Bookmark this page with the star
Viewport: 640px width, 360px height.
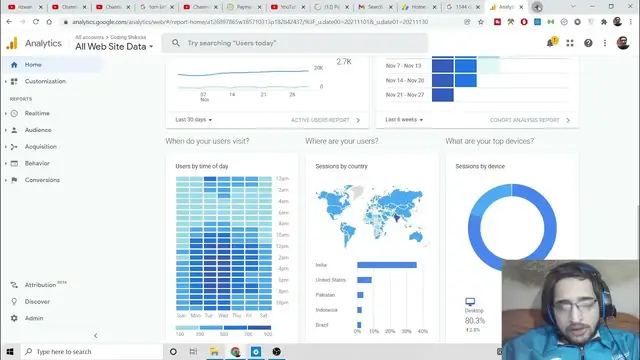pyautogui.click(x=480, y=22)
